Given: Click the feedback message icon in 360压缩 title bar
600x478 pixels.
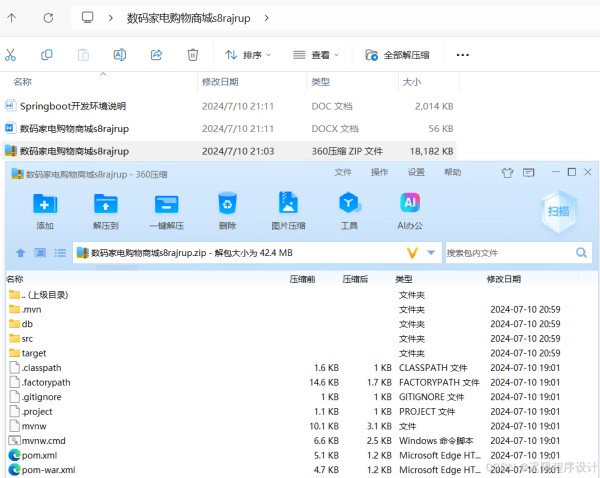Looking at the screenshot, I should [x=528, y=173].
